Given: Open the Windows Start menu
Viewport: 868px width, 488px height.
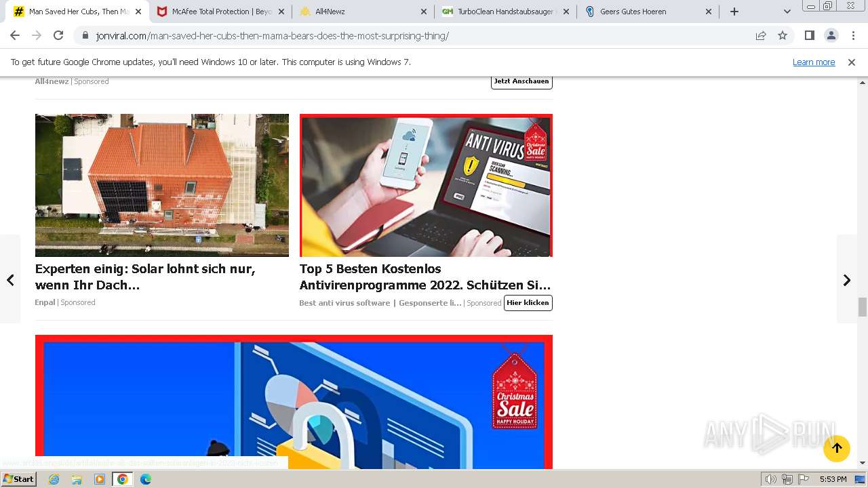Looking at the screenshot, I should [x=18, y=479].
